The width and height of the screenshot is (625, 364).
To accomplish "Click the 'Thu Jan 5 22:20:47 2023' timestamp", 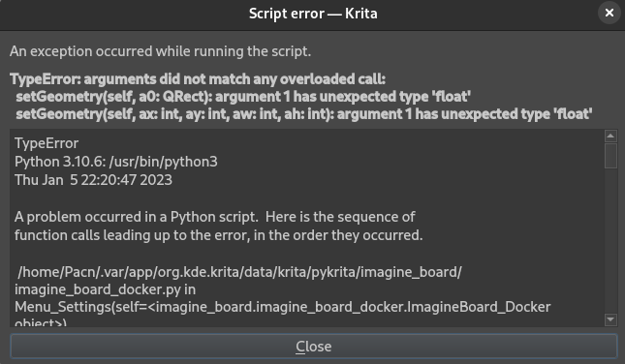I will tap(93, 180).
